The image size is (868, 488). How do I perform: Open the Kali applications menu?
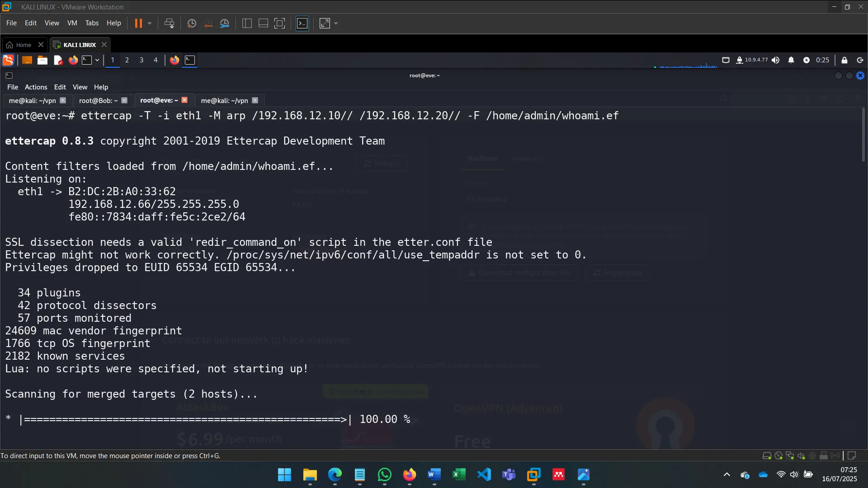click(x=8, y=60)
